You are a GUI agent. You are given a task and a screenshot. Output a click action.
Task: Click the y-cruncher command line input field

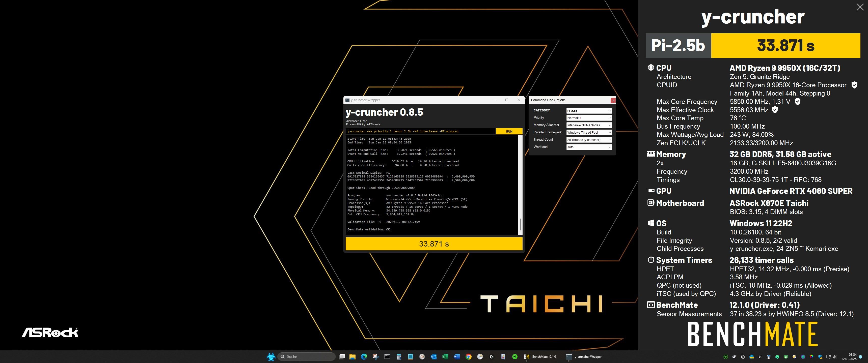point(420,131)
